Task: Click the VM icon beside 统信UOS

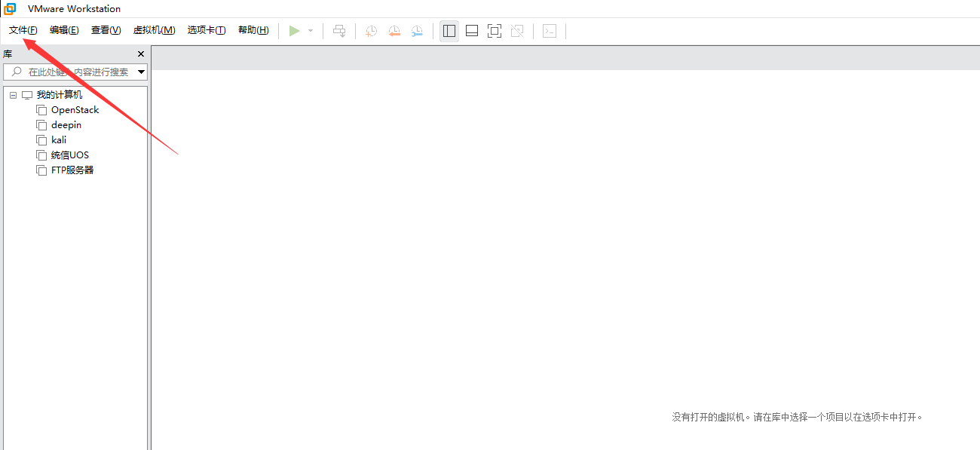Action: (41, 155)
